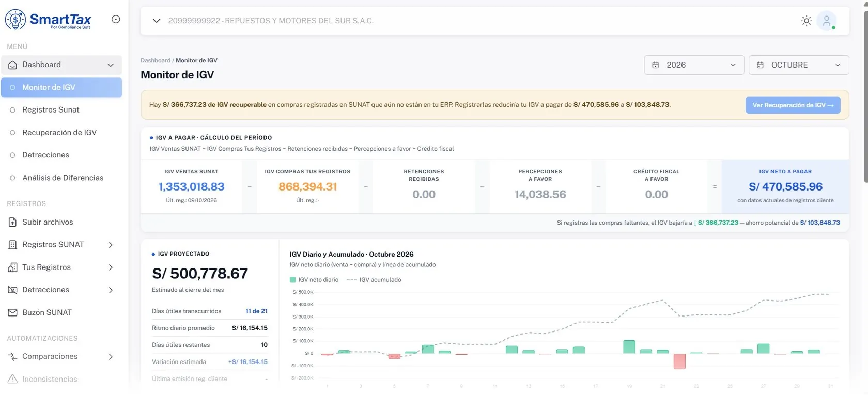This screenshot has width=868, height=395.
Task: Click the Dashboard home icon
Action: 13,65
